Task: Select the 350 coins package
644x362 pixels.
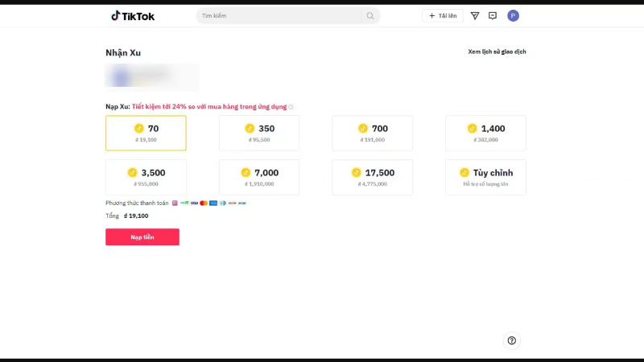Action: click(259, 133)
